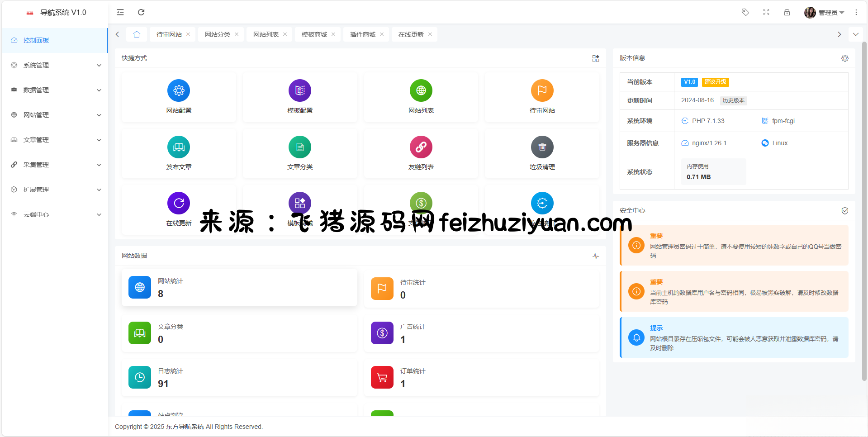Close the 插件商城 tab
Screen dimensions: 868x437
point(382,34)
